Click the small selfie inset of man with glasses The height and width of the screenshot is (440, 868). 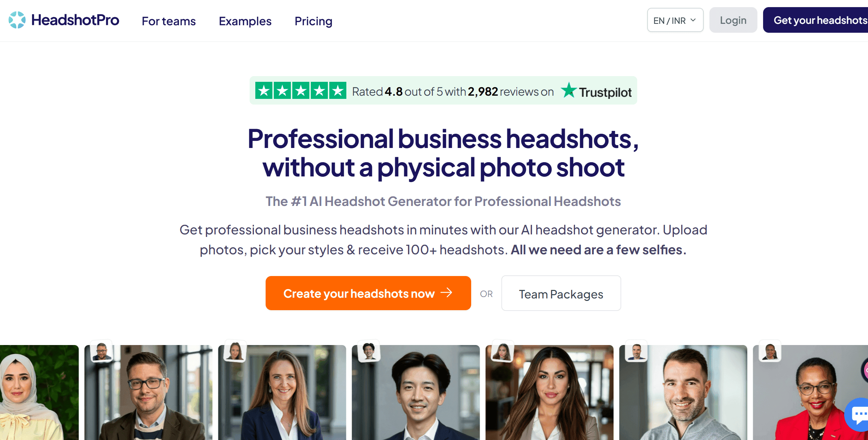pos(102,351)
